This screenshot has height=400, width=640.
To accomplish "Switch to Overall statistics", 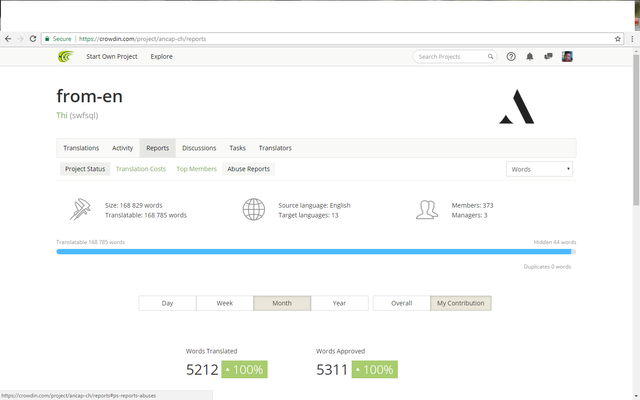I will pyautogui.click(x=402, y=303).
